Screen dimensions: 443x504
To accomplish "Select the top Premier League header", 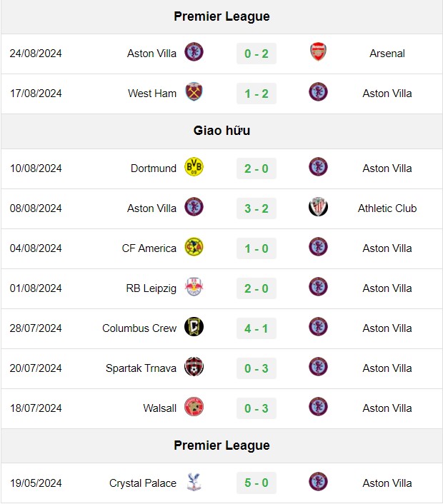I will pyautogui.click(x=221, y=16).
